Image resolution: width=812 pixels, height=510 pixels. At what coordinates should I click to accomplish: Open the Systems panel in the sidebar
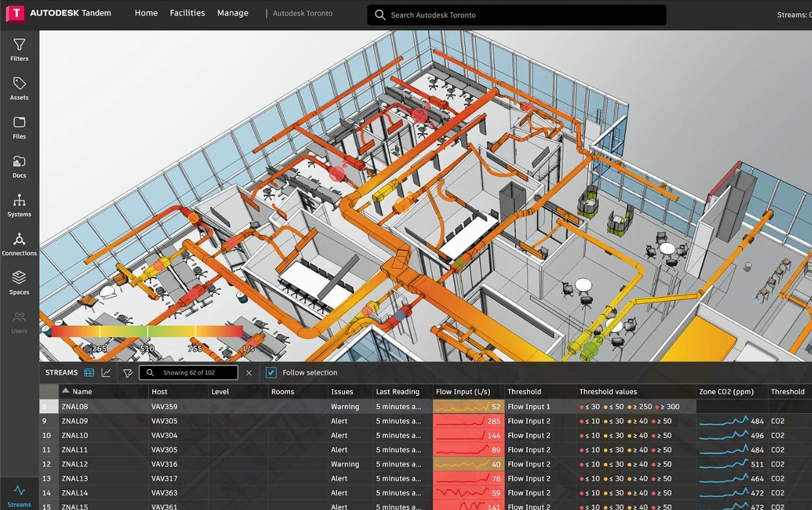(19, 206)
